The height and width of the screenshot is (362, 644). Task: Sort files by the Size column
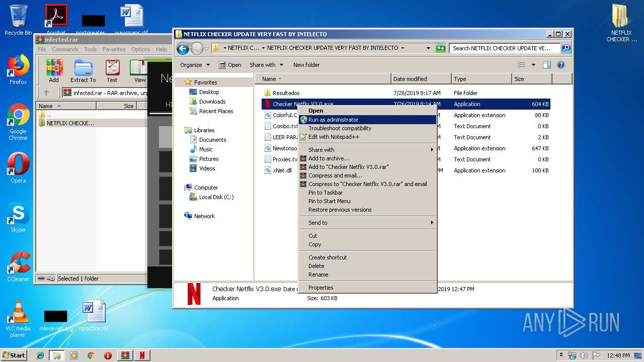pos(531,79)
